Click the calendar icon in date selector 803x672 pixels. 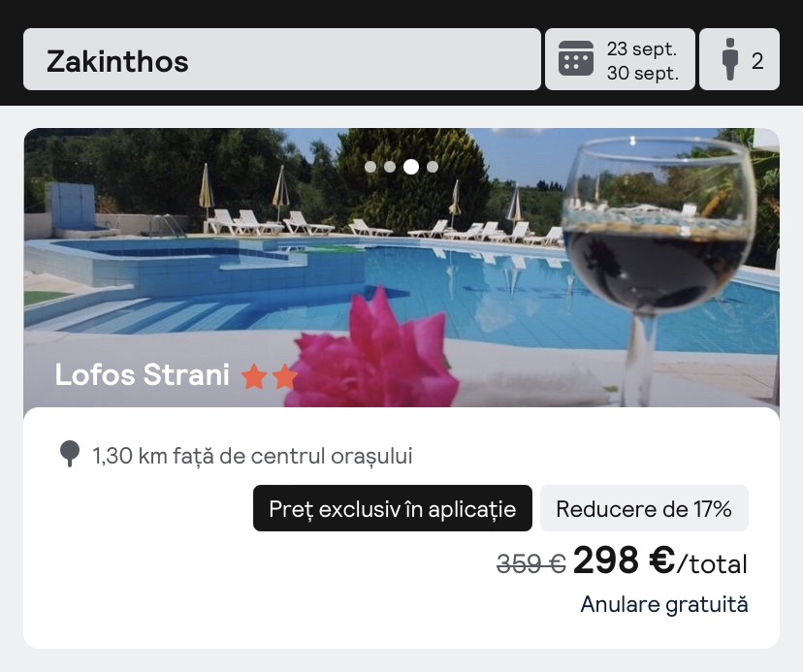coord(576,58)
